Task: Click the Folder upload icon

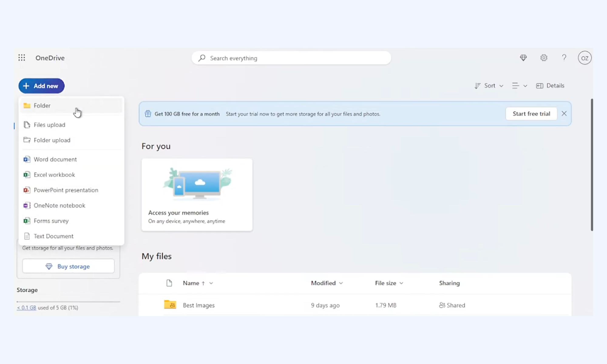Action: point(27,140)
